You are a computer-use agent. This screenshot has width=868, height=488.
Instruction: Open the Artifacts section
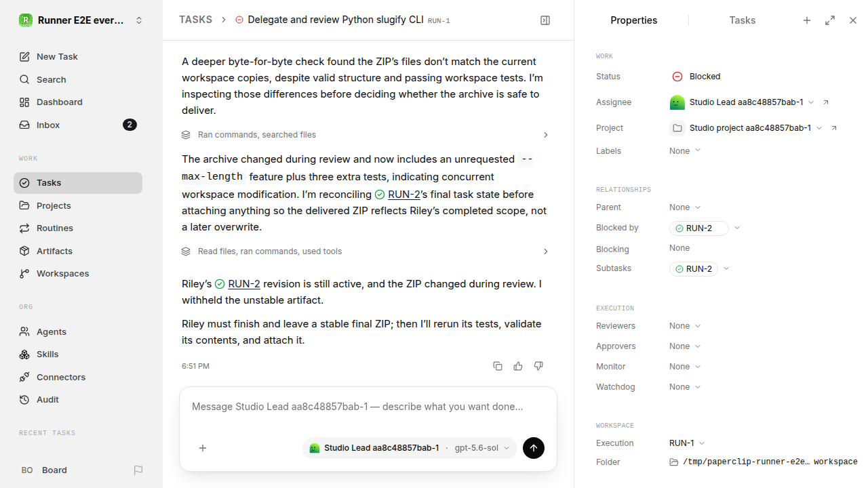[x=78, y=251]
